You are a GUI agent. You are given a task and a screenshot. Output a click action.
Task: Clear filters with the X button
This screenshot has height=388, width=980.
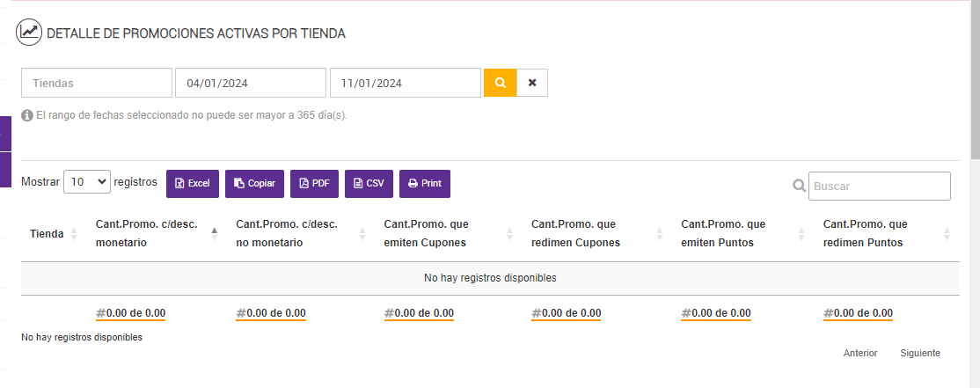[x=532, y=83]
